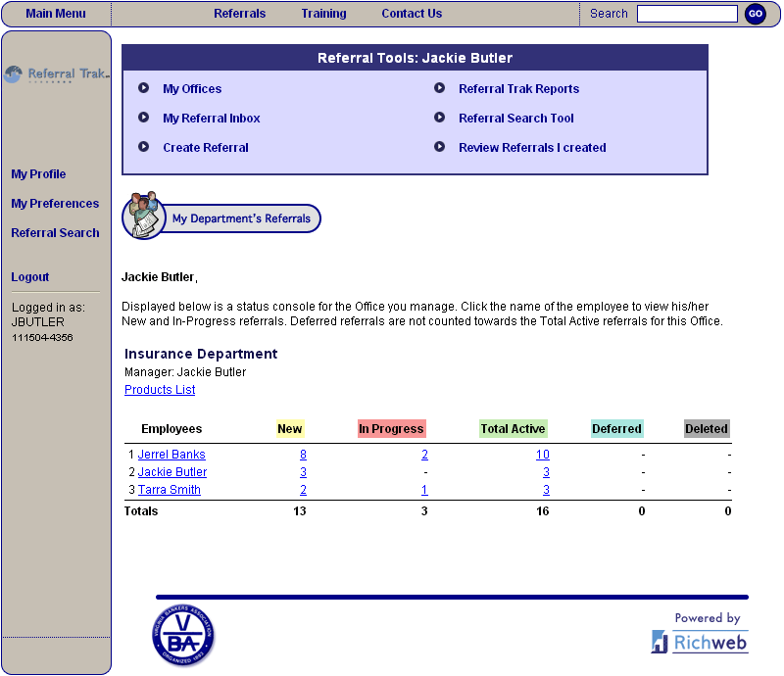
Task: Open Tarra Smith employee link
Action: [x=169, y=490]
